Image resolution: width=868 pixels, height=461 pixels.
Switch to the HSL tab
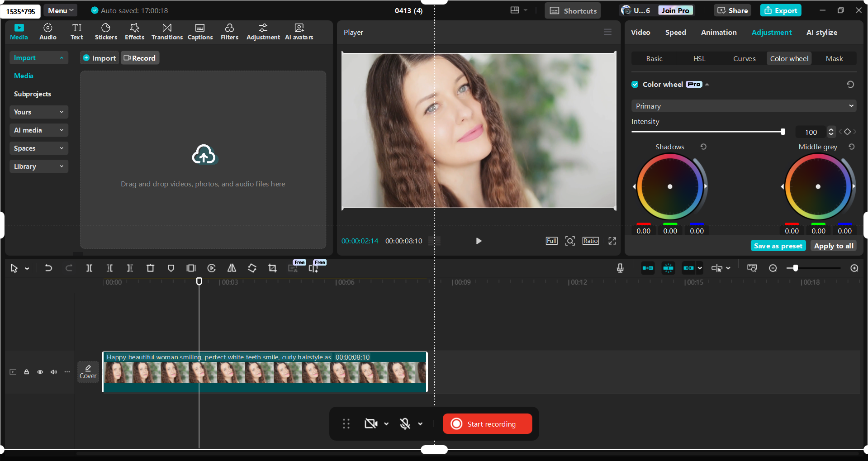coord(699,58)
